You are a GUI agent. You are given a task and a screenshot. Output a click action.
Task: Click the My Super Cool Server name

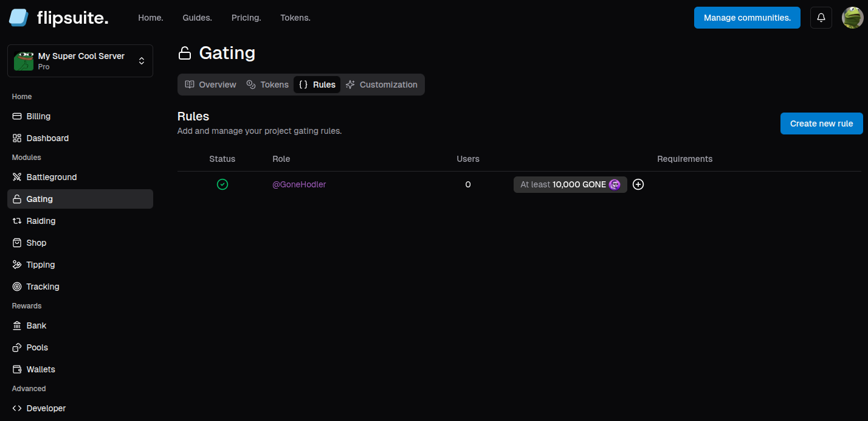tap(81, 56)
